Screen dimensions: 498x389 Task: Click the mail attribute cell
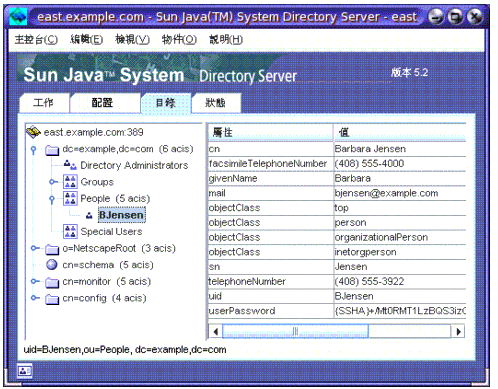click(270, 193)
